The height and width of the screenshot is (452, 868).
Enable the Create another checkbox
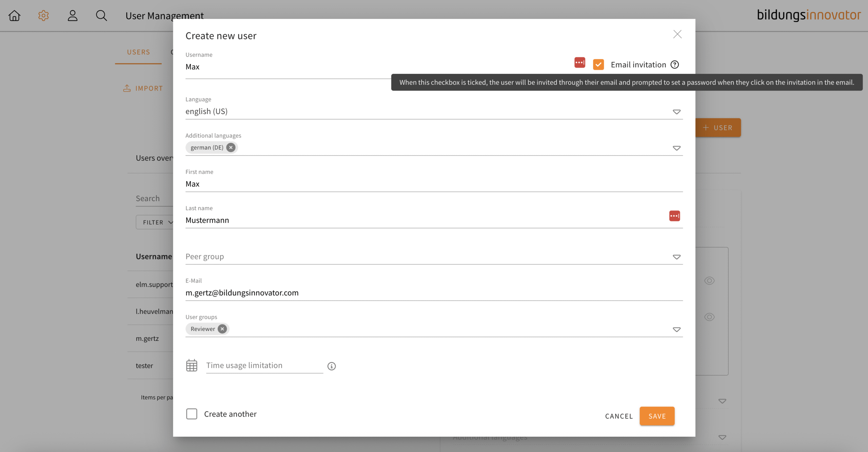click(x=192, y=414)
